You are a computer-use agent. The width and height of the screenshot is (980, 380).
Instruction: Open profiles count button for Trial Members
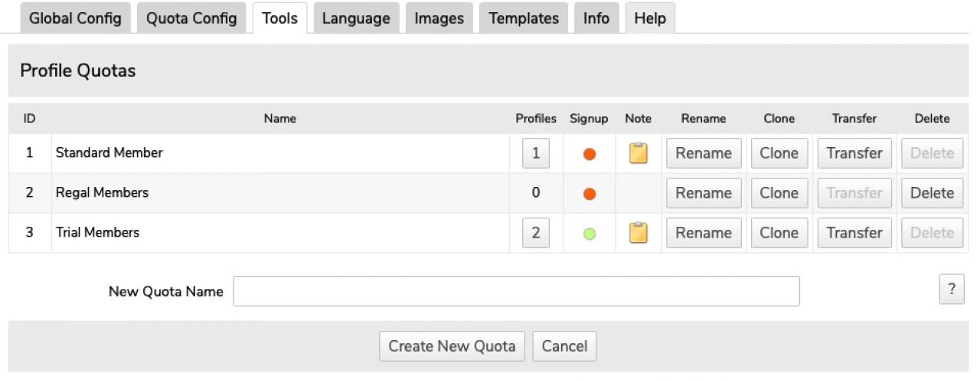(535, 233)
